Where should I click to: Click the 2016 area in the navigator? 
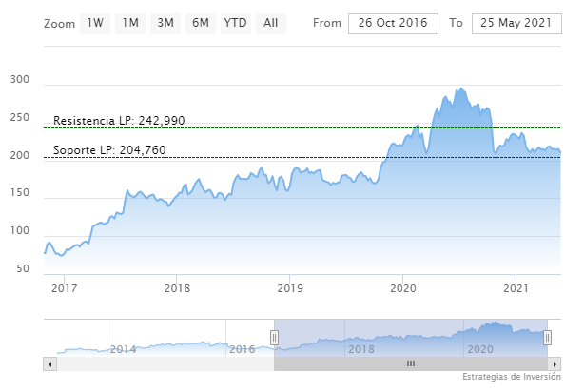[x=242, y=349]
